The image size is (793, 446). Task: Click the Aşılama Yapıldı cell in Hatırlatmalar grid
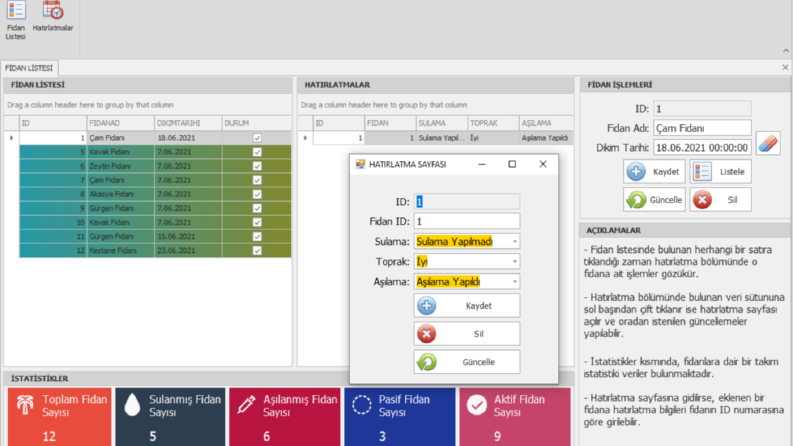tap(546, 138)
